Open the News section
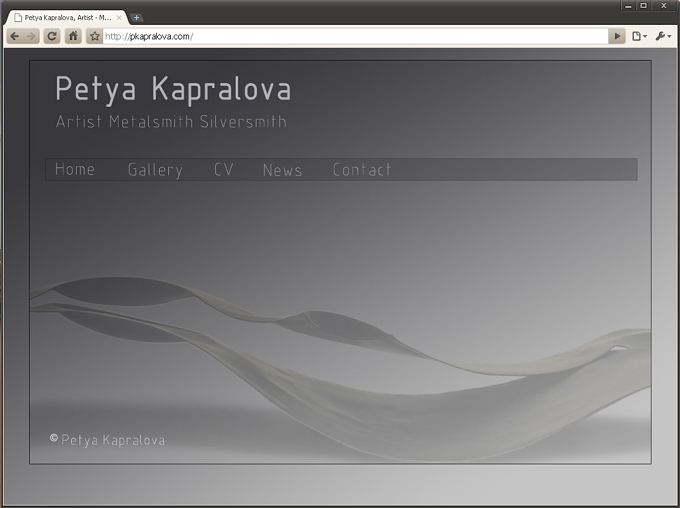Screen dimensions: 680x508 click(282, 170)
